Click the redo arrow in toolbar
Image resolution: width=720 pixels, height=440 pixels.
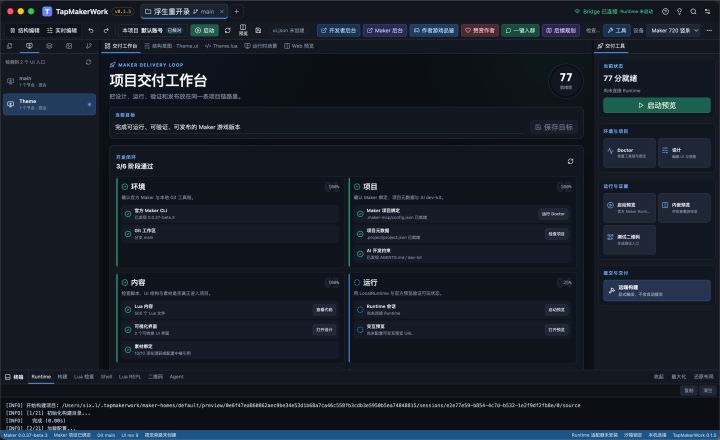[x=106, y=30]
